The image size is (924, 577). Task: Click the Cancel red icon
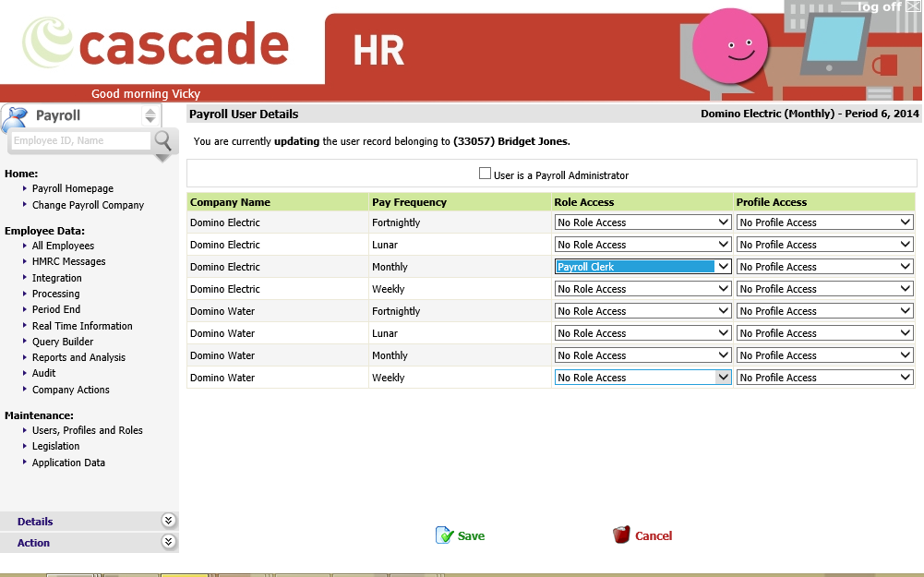[621, 535]
